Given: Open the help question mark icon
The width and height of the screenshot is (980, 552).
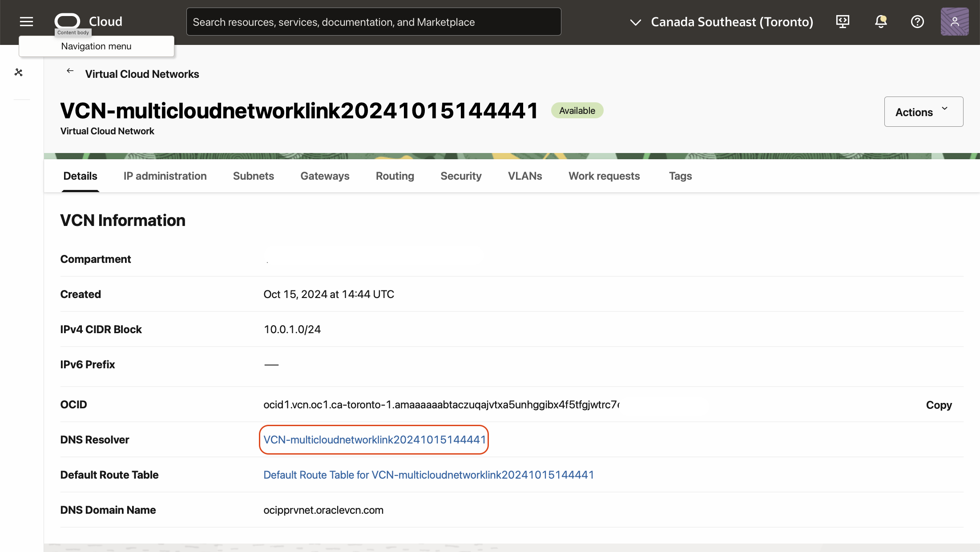Looking at the screenshot, I should tap(917, 21).
